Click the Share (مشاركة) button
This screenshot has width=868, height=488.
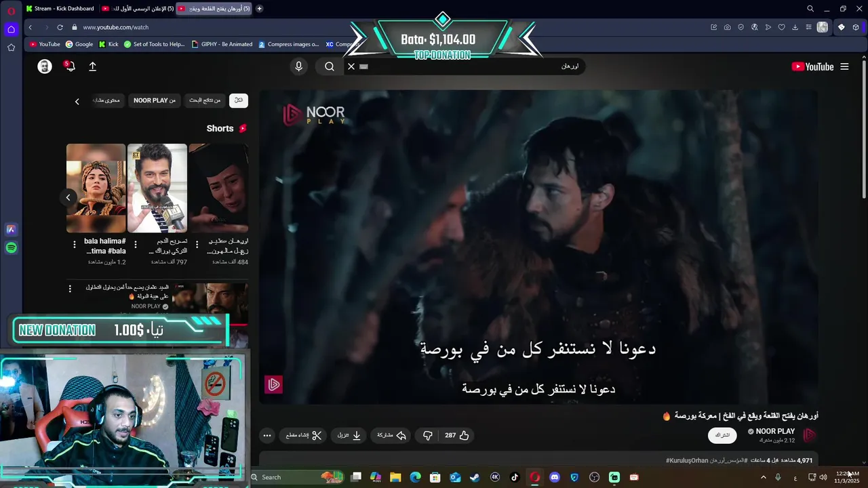click(x=391, y=435)
